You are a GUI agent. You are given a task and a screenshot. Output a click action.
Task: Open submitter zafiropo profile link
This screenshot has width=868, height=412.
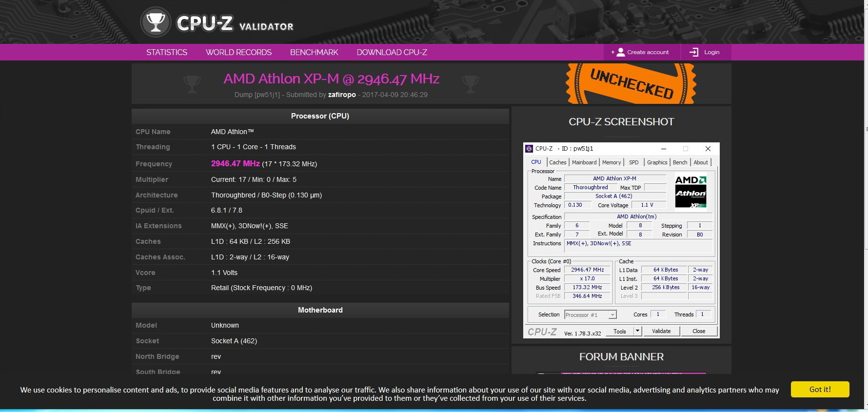(342, 95)
